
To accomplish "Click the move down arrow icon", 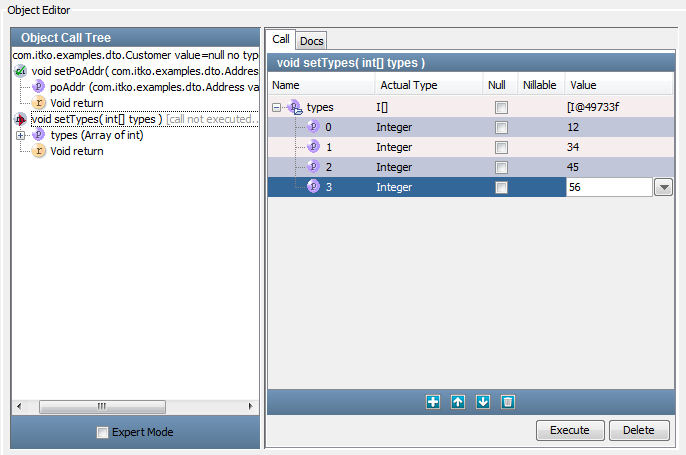I will (483, 402).
